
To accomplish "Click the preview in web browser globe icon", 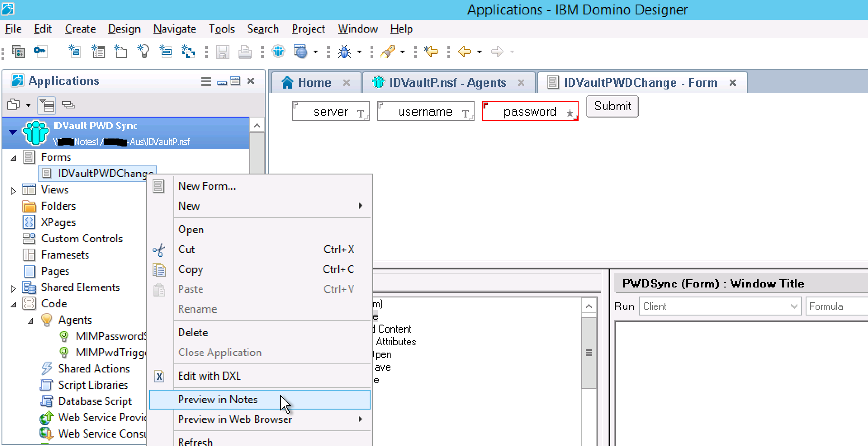I will pos(301,52).
